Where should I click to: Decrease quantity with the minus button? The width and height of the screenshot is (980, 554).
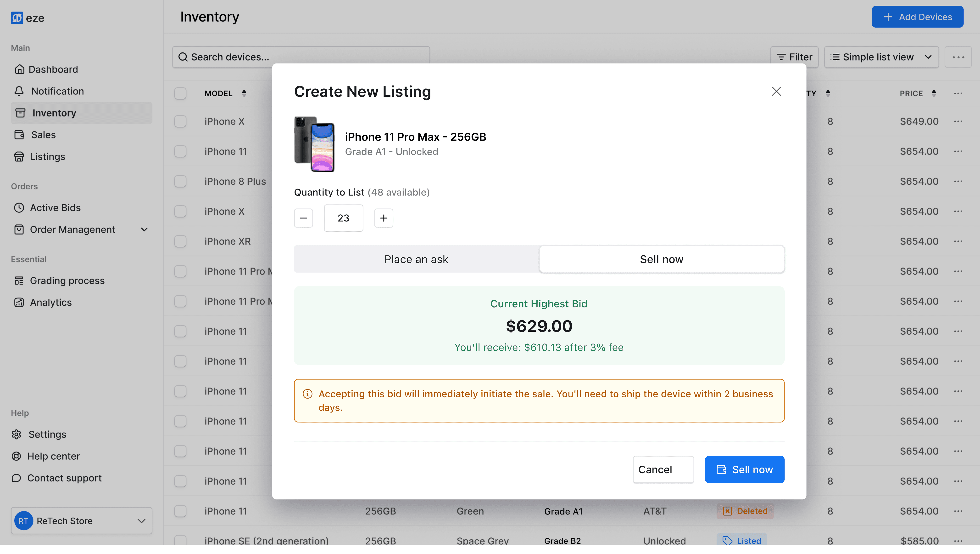(x=304, y=218)
